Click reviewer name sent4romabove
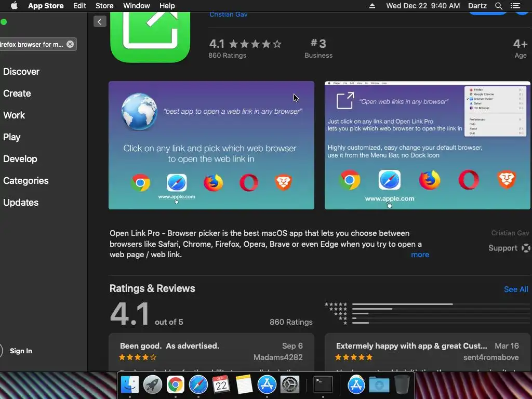Image resolution: width=532 pixels, height=399 pixels. point(490,357)
